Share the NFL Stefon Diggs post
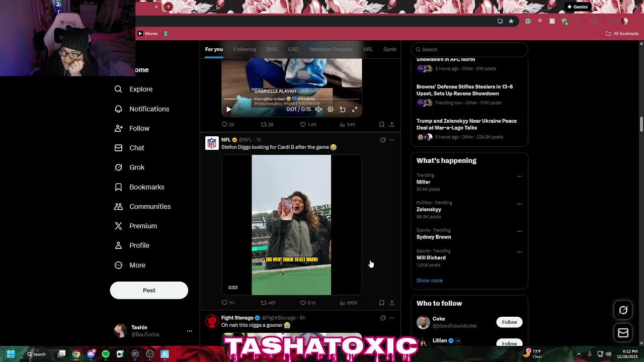Viewport: 644px width, 362px height. tap(392, 303)
